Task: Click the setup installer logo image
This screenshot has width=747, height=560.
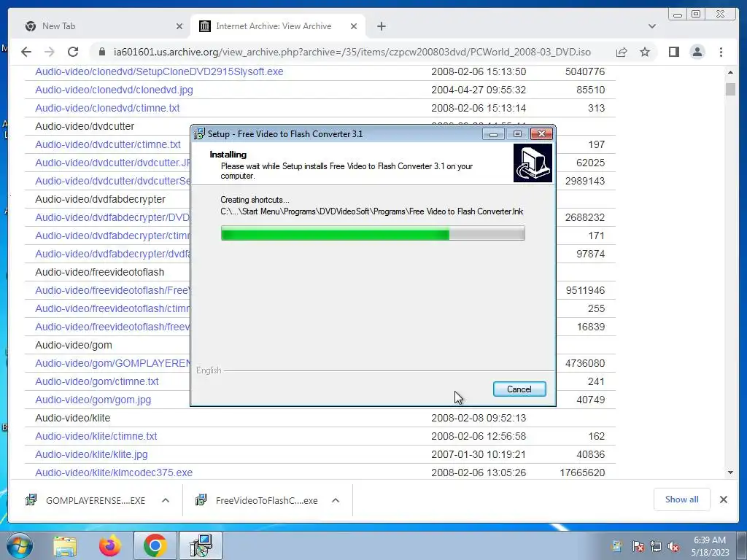Action: 533,163
